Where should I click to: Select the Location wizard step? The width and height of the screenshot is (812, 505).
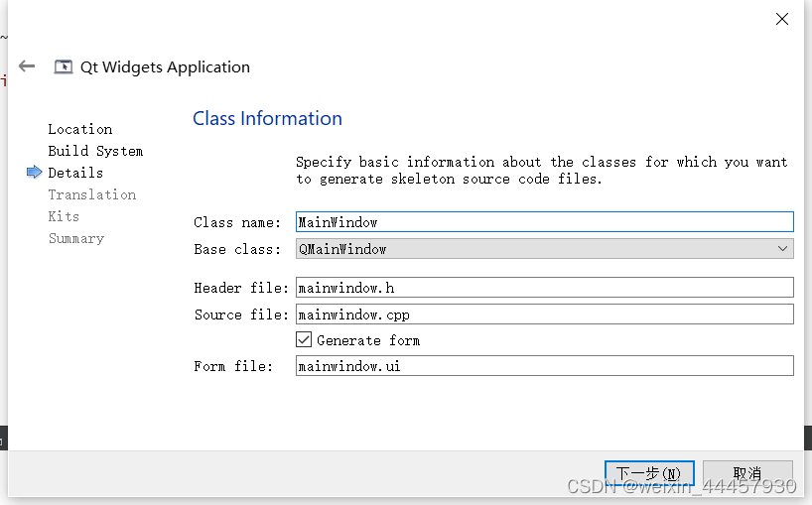coord(80,129)
